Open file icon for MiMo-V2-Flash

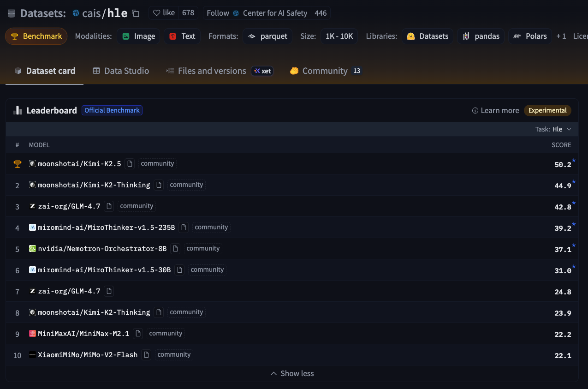(x=146, y=354)
